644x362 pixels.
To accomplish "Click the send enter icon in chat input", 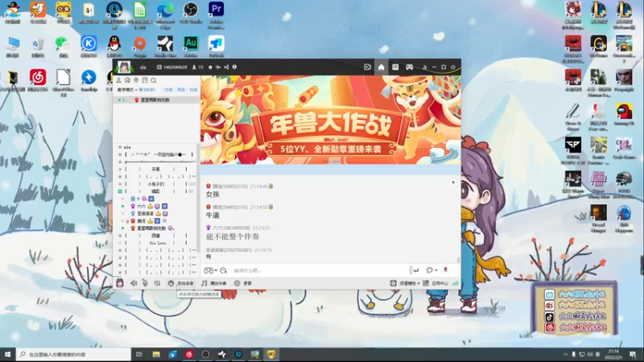I will [x=416, y=270].
